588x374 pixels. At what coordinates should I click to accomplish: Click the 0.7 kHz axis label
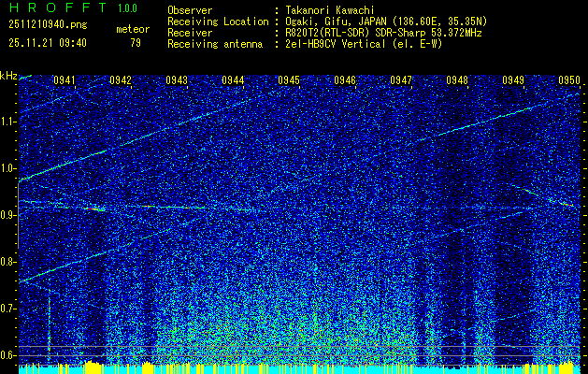pos(8,309)
